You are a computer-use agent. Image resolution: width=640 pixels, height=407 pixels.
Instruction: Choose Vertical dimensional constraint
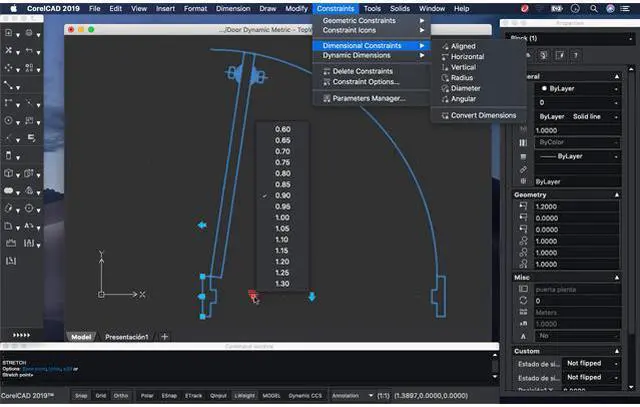[x=463, y=67]
